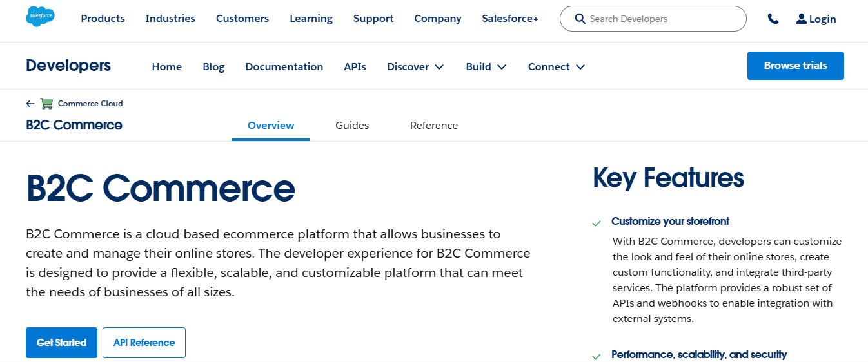Open the Documentation link
Screen dimensions: 868x362
284,67
